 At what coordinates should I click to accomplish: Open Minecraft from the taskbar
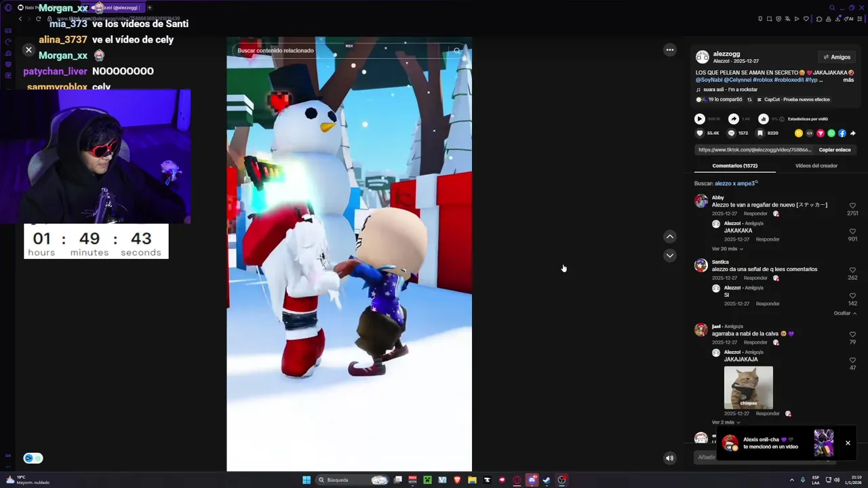(x=427, y=480)
